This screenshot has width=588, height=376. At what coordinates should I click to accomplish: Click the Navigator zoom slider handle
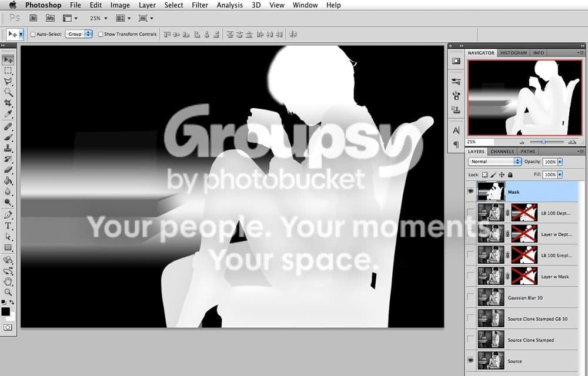point(543,142)
